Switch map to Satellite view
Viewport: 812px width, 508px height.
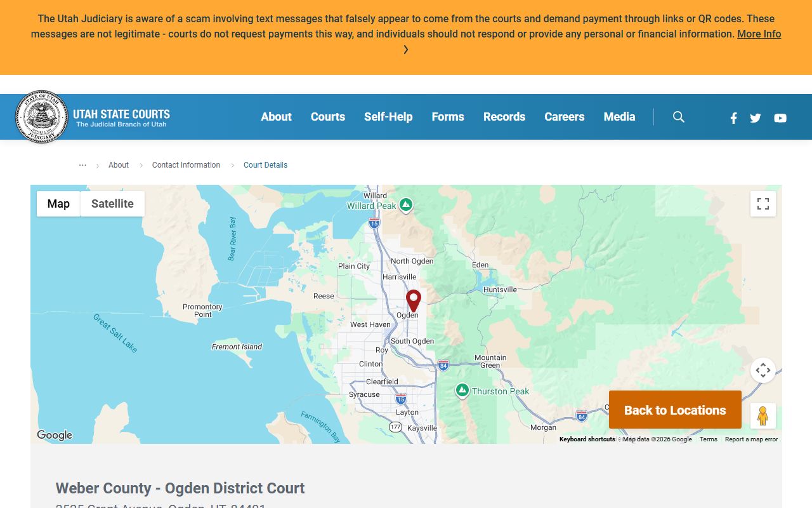click(x=112, y=204)
